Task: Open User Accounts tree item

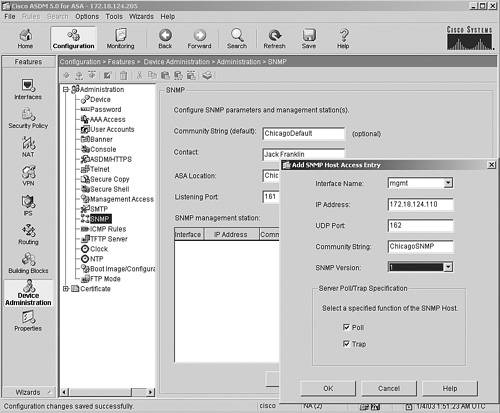Action: [x=112, y=129]
